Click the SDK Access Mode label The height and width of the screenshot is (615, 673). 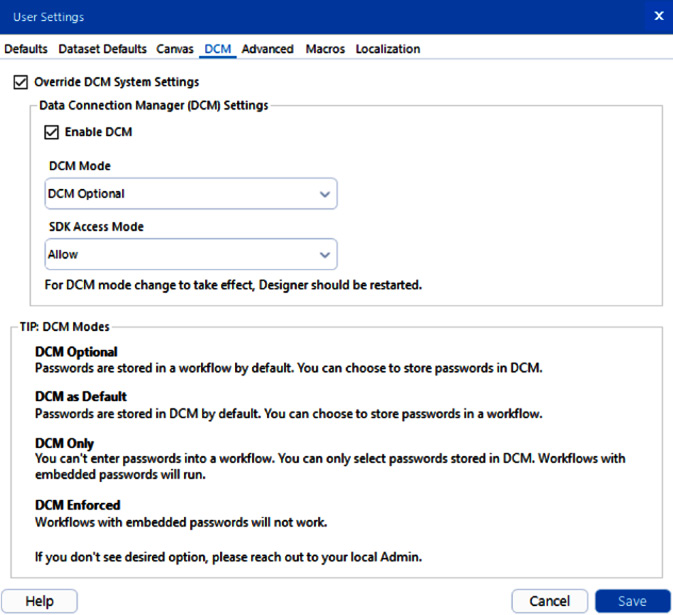(x=96, y=227)
